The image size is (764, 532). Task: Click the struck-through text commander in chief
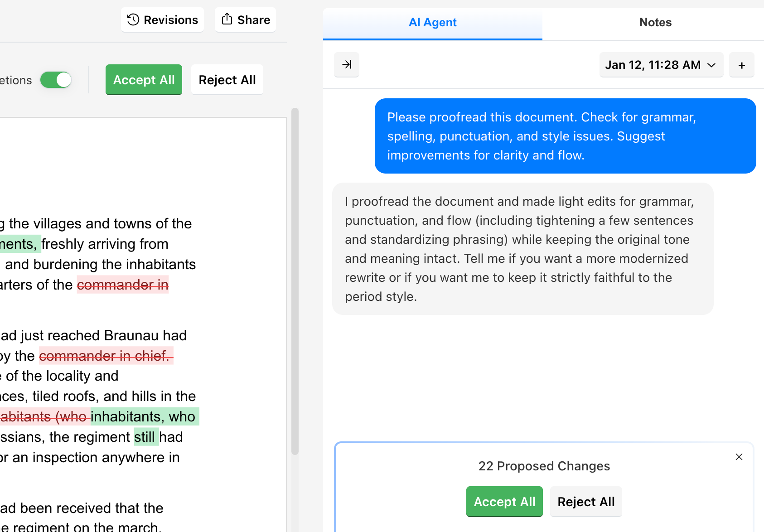click(x=106, y=356)
